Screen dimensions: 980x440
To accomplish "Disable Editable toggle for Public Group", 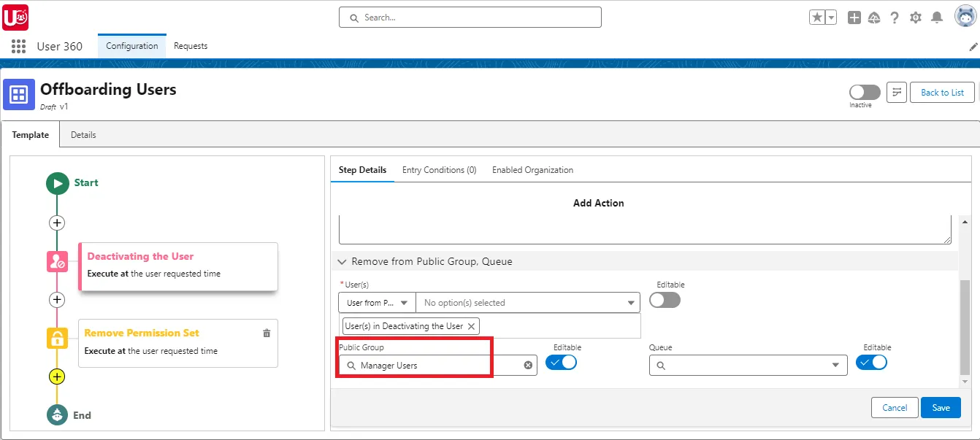I will pyautogui.click(x=561, y=362).
